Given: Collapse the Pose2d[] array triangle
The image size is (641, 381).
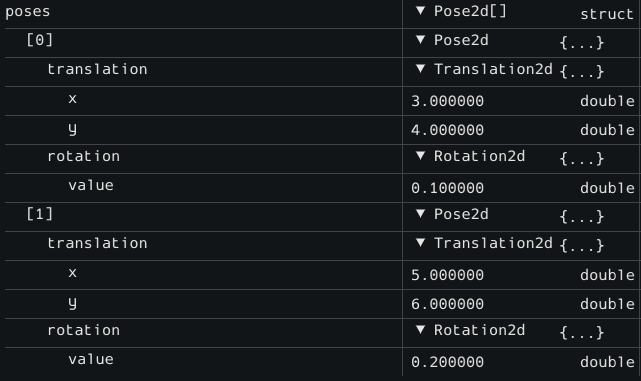Looking at the screenshot, I should (420, 11).
